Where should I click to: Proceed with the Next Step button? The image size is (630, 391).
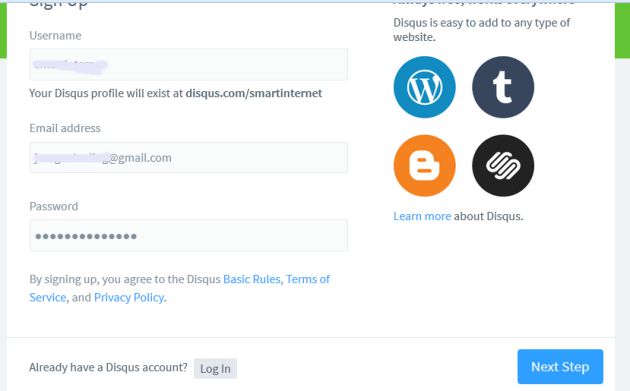[x=560, y=366]
